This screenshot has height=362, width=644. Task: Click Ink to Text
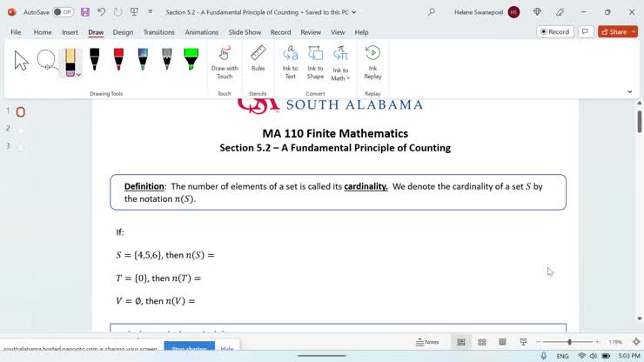point(290,62)
